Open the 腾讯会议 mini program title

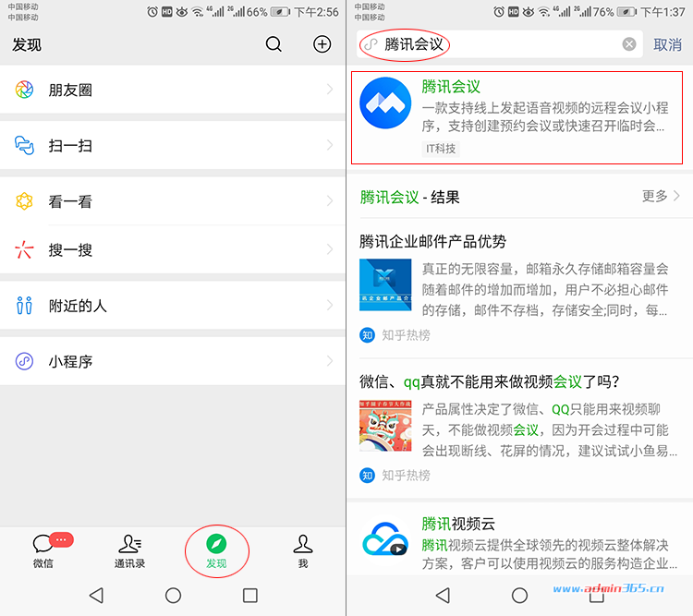[451, 86]
